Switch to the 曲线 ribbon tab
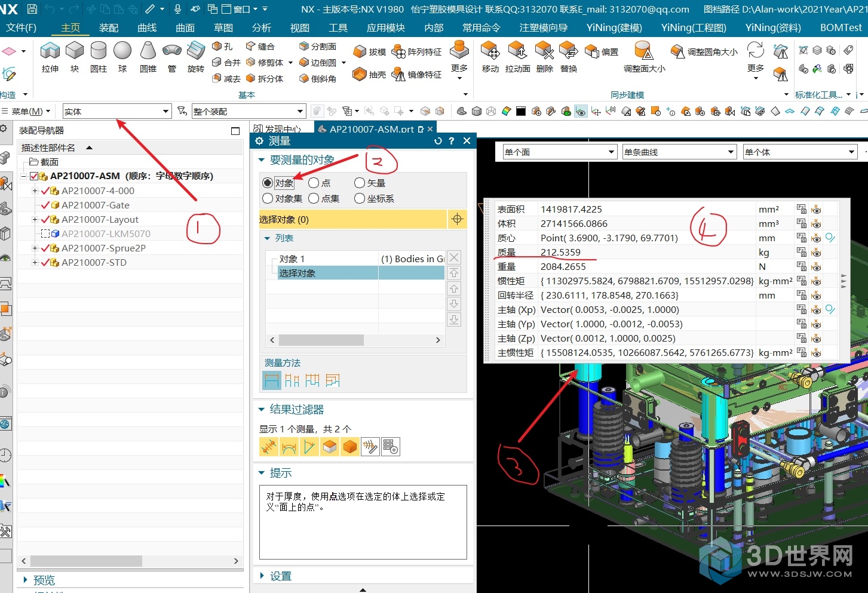 pyautogui.click(x=147, y=27)
